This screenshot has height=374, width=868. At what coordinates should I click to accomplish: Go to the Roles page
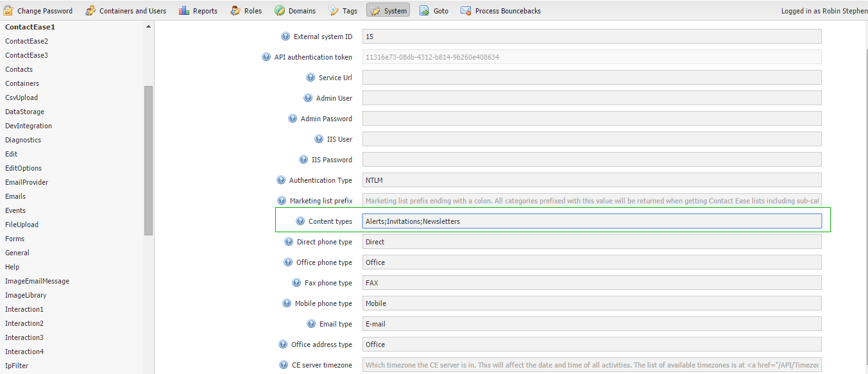click(x=246, y=11)
